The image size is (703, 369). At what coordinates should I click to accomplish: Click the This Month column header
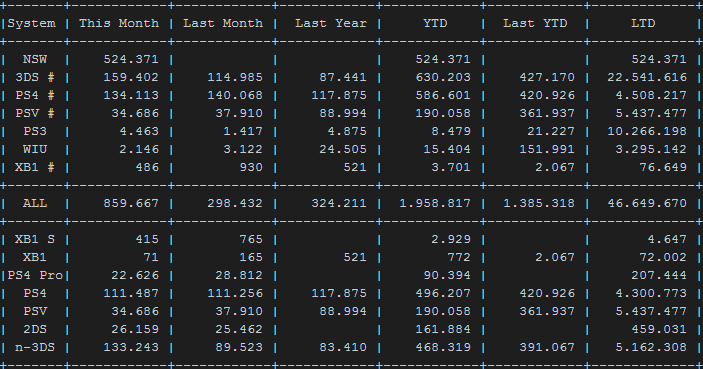coord(119,23)
